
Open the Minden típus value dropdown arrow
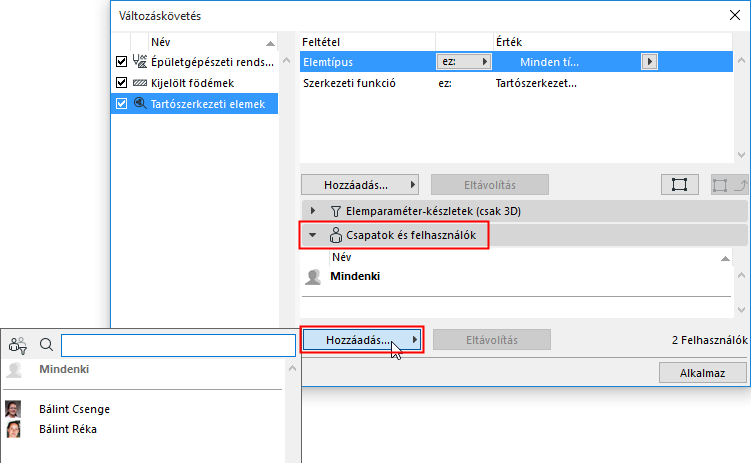[x=650, y=62]
